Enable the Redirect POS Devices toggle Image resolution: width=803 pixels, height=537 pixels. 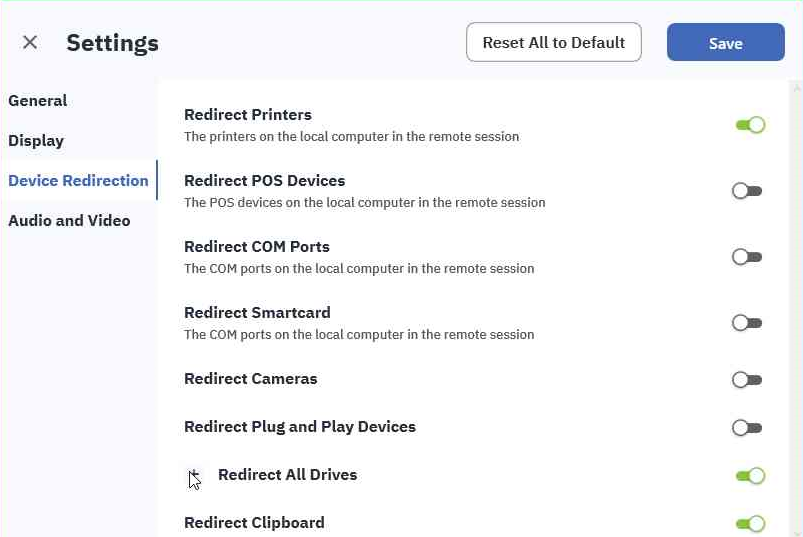(747, 191)
